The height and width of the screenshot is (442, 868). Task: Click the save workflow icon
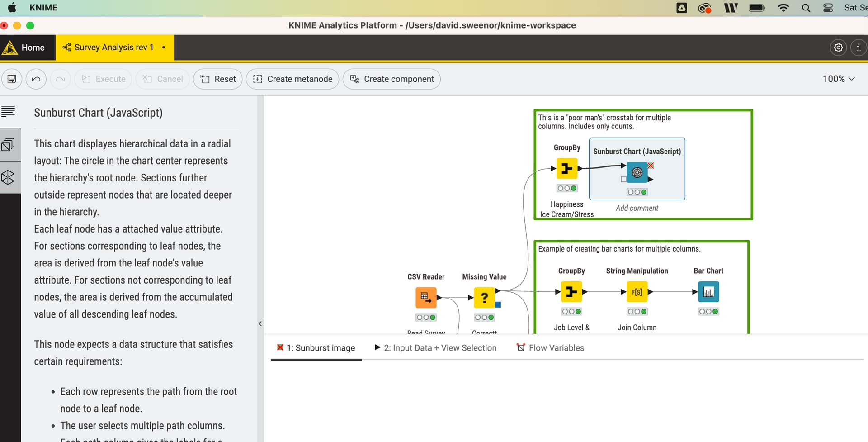click(x=12, y=79)
